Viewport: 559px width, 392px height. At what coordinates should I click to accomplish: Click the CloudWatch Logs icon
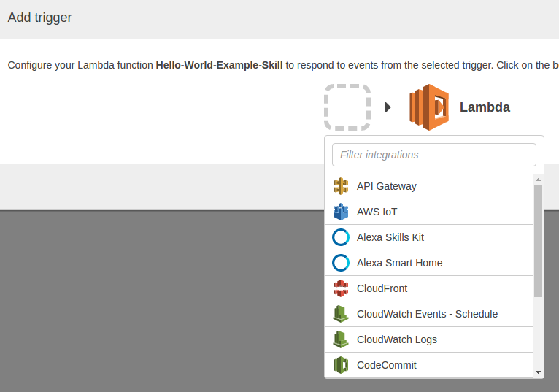tap(341, 339)
